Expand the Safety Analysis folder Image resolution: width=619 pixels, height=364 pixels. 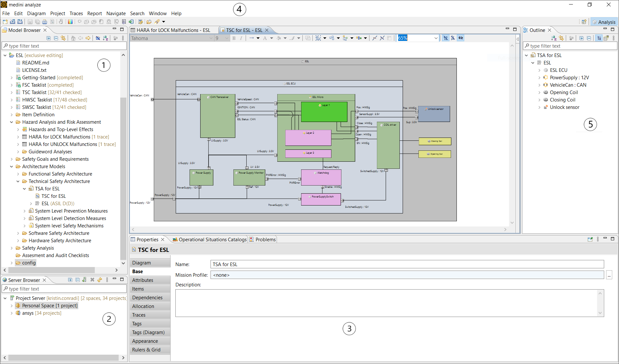[x=12, y=248]
